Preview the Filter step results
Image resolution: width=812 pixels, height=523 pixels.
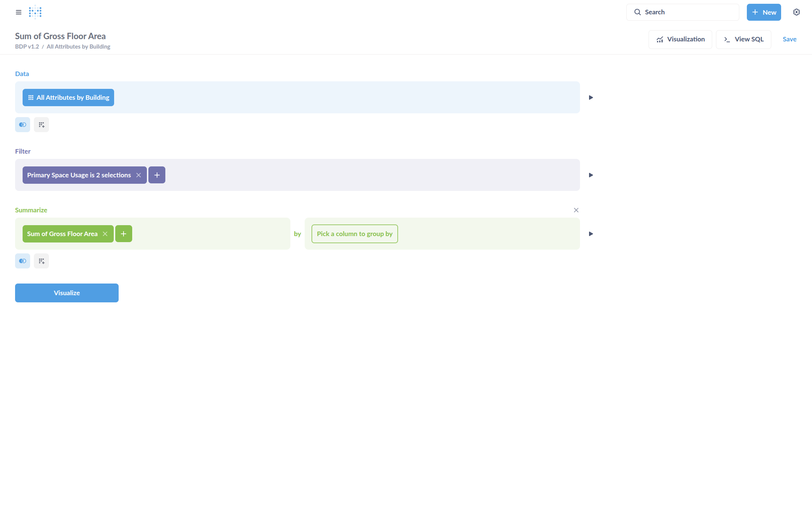coord(591,175)
